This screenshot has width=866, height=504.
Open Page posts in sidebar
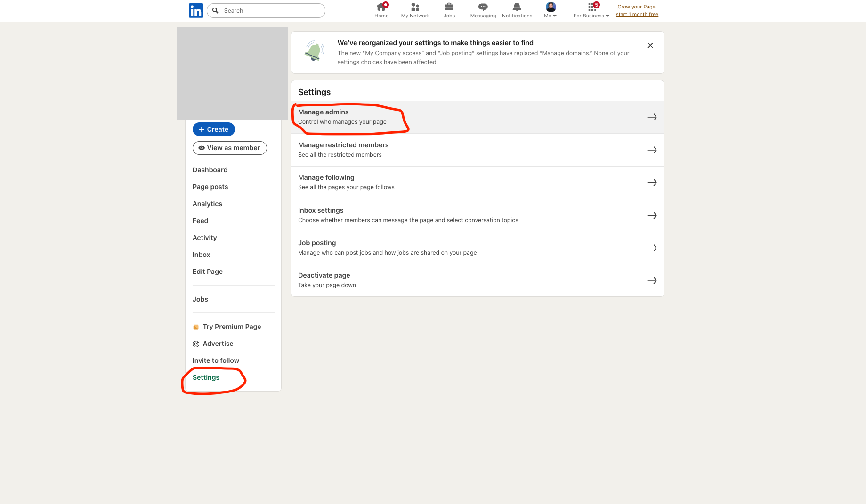(210, 187)
